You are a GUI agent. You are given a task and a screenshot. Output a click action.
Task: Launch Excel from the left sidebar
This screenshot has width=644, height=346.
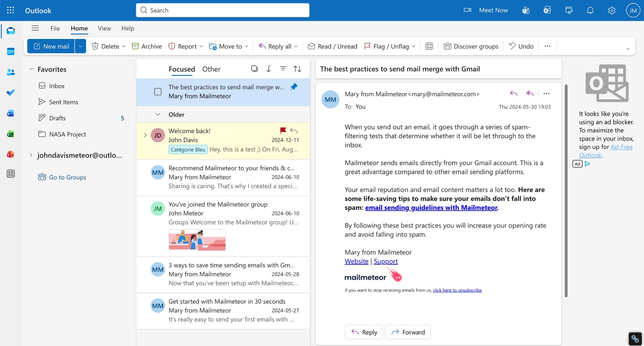11,134
